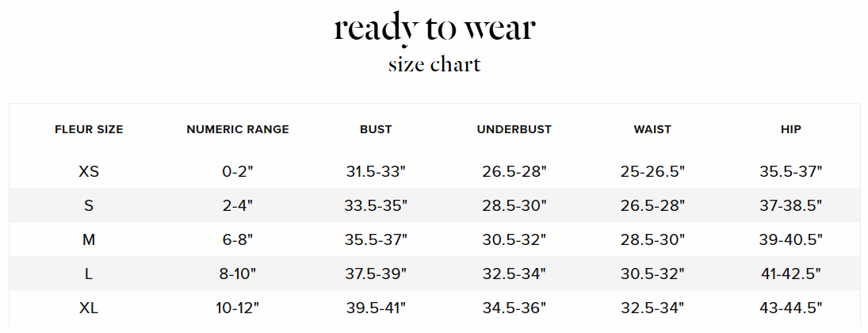Image resolution: width=868 pixels, height=333 pixels.
Task: Select the S waist value 26.5-28"
Action: (x=652, y=205)
